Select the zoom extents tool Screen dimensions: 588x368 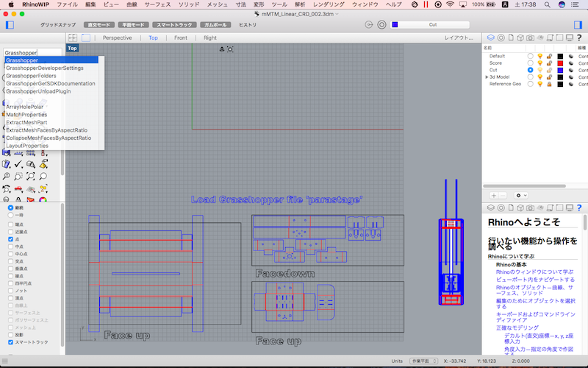click(30, 176)
